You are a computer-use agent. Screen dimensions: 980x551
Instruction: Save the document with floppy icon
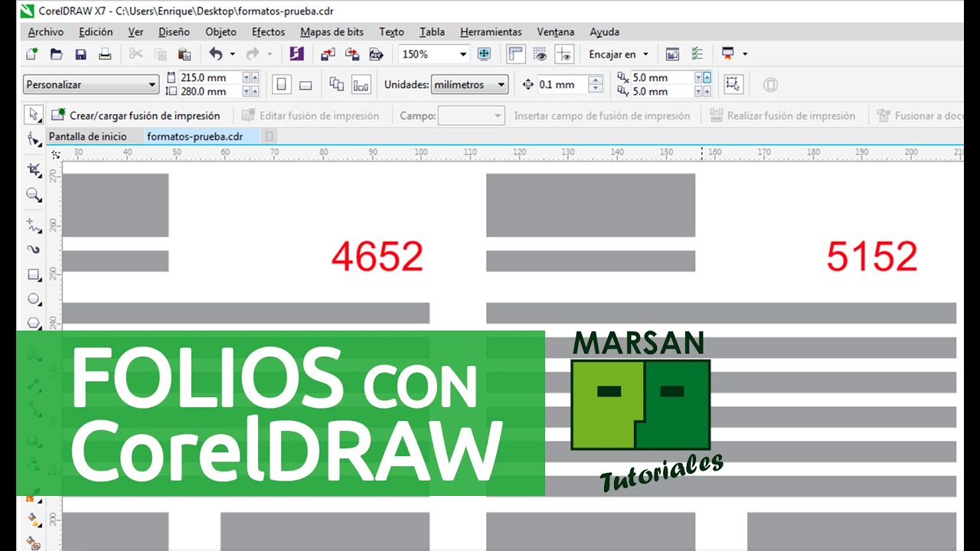(80, 54)
